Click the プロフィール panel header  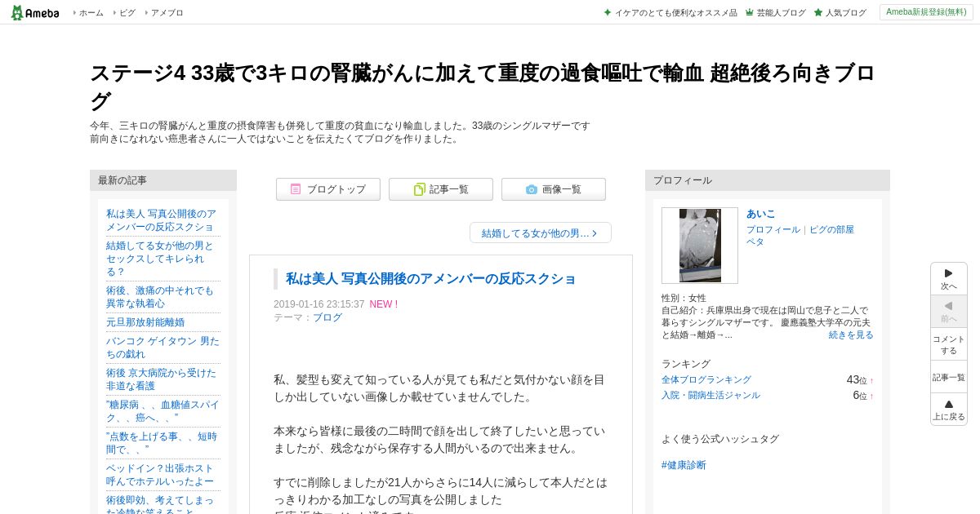tap(768, 180)
